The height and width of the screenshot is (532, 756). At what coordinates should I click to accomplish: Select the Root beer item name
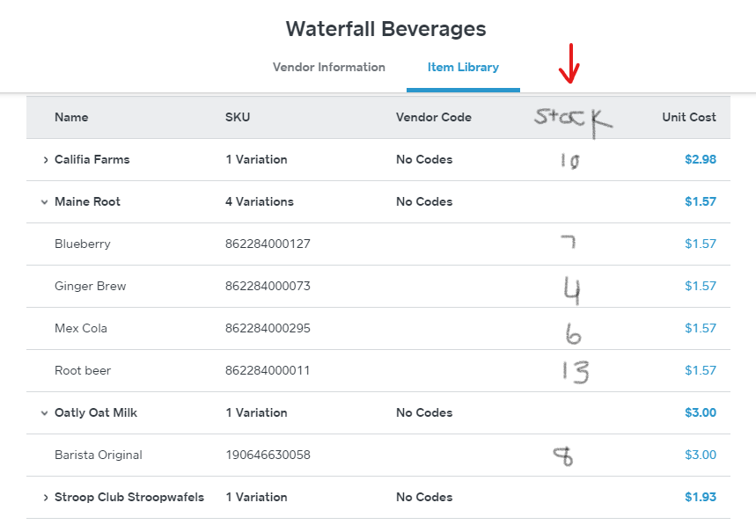[83, 371]
